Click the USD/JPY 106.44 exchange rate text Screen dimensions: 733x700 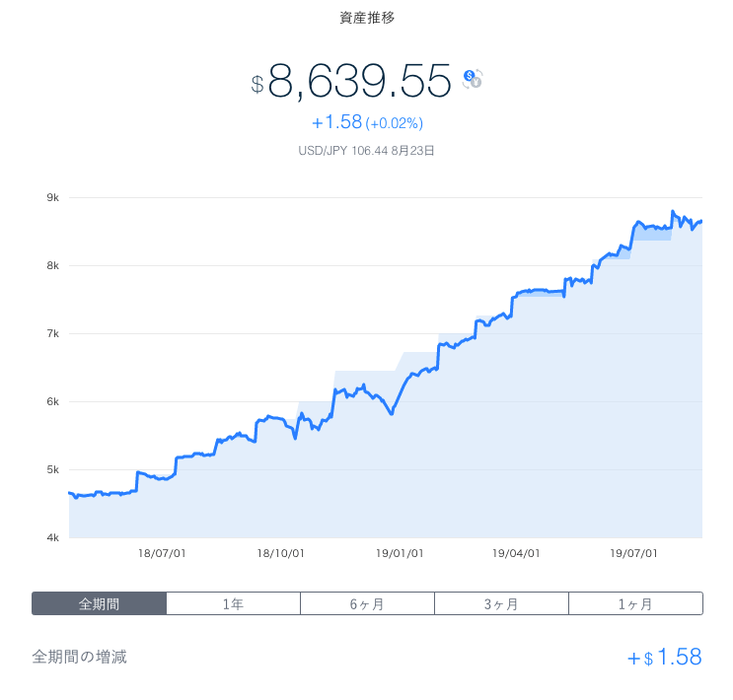click(x=366, y=151)
